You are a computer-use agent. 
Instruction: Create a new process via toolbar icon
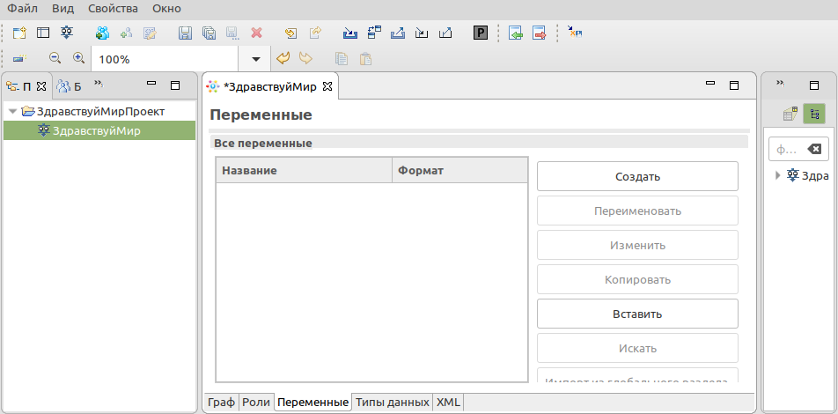(66, 33)
